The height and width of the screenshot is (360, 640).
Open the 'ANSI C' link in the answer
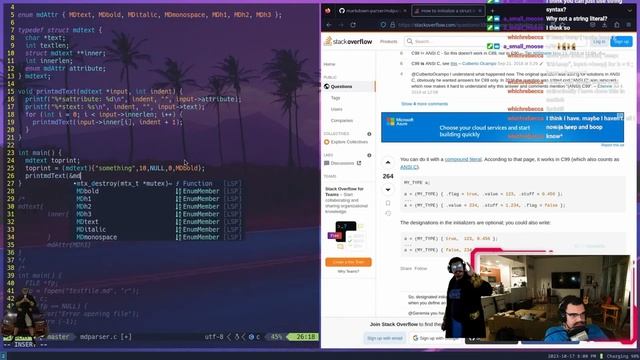point(409,167)
